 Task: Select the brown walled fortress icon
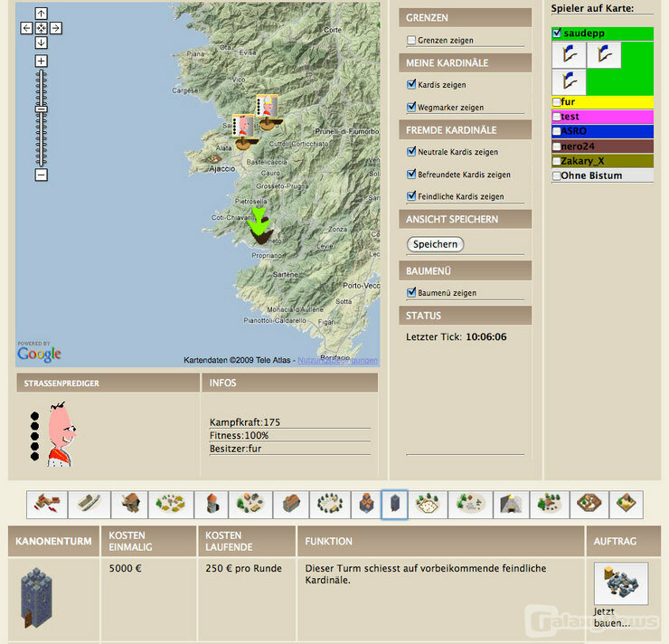point(589,505)
